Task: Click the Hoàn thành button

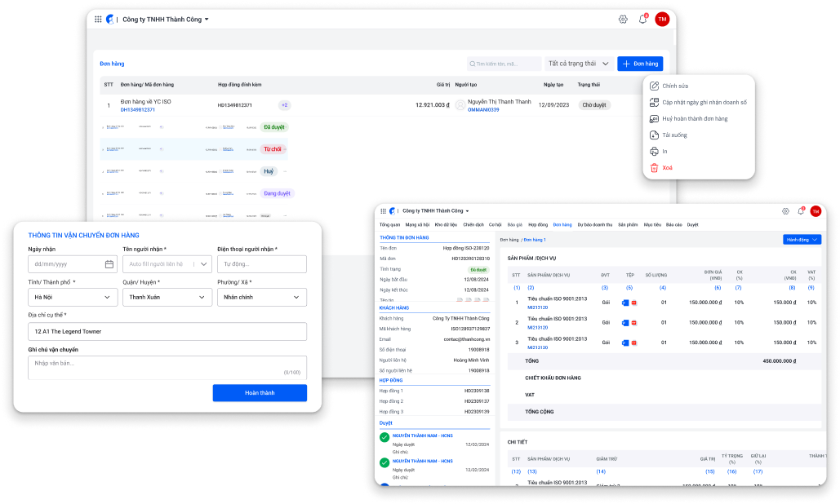Action: pyautogui.click(x=260, y=393)
